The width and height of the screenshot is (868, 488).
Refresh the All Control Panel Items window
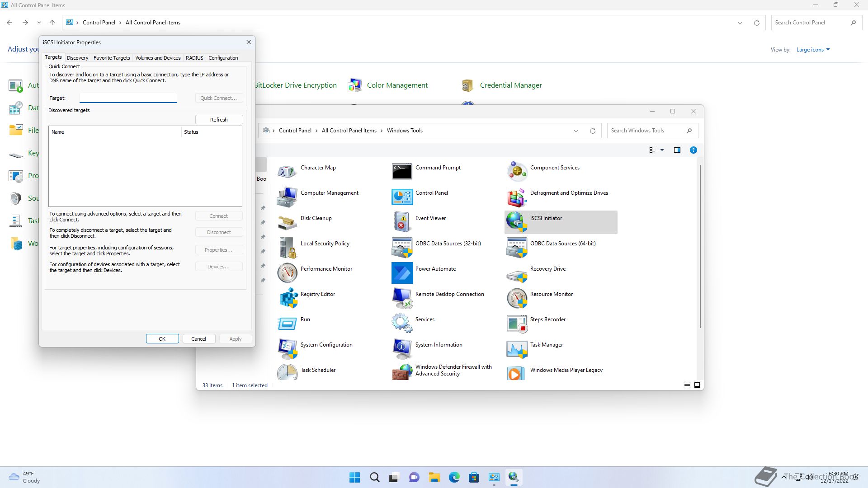[757, 23]
